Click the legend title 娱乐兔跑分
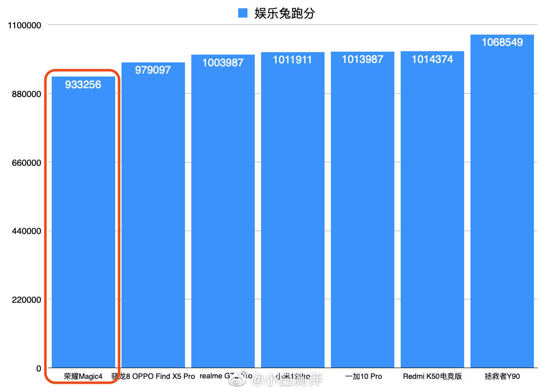 click(285, 13)
